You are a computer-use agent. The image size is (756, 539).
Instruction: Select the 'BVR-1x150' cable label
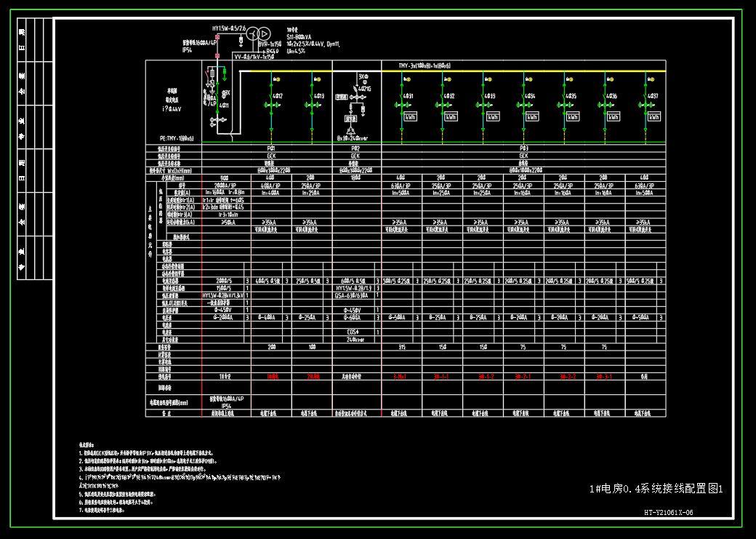270,44
